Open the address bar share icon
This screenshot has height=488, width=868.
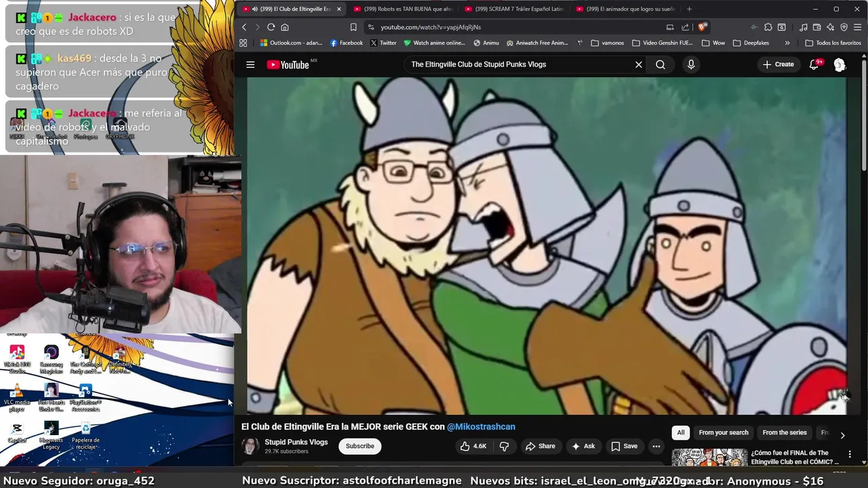click(685, 27)
